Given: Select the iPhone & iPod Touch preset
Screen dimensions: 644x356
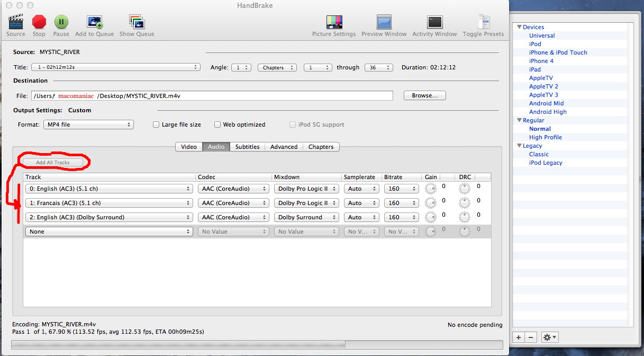Looking at the screenshot, I should click(558, 52).
